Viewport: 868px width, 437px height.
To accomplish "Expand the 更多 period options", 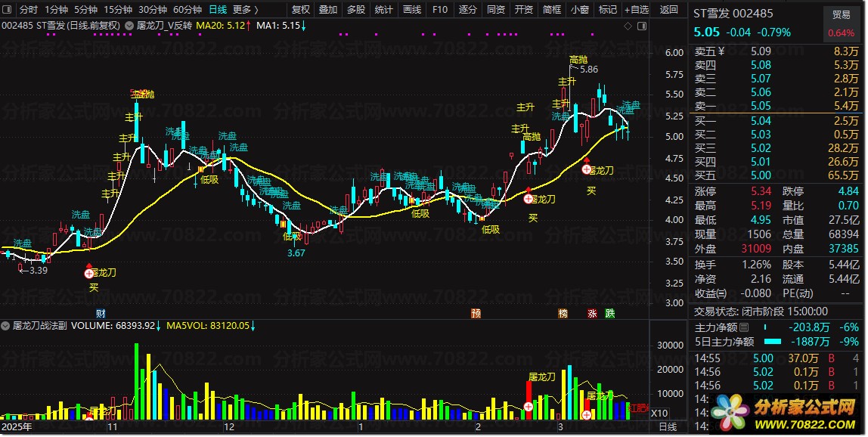I will (245, 10).
